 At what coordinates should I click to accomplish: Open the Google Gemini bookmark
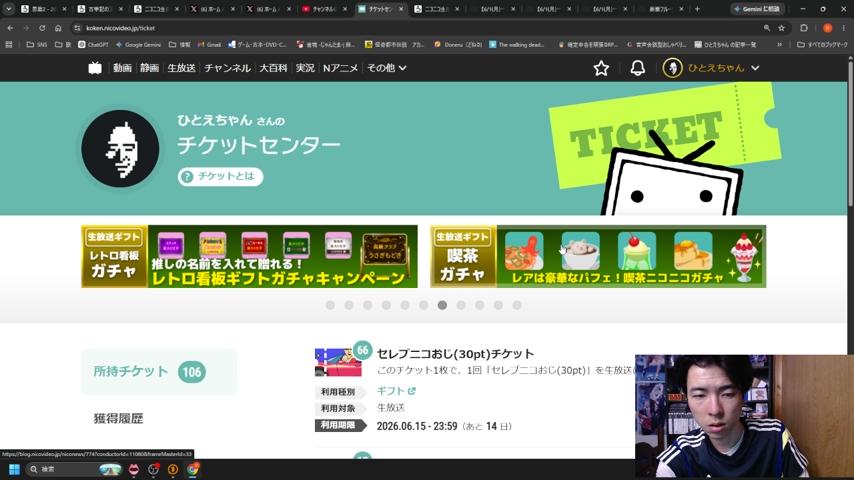[138, 45]
